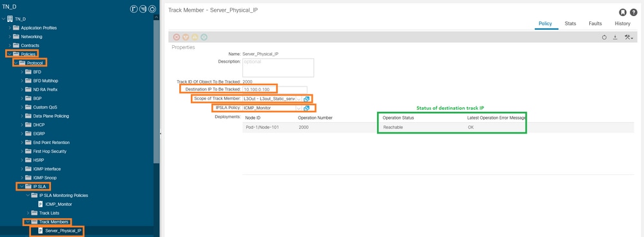Image resolution: width=644 pixels, height=237 pixels.
Task: Select Data Plane Policing in the tree
Action: click(51, 116)
